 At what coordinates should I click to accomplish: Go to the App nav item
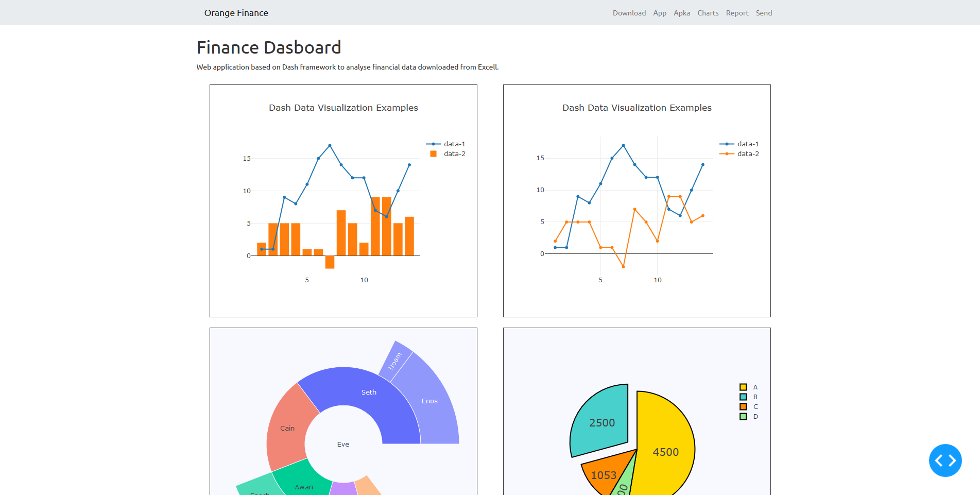pos(659,13)
